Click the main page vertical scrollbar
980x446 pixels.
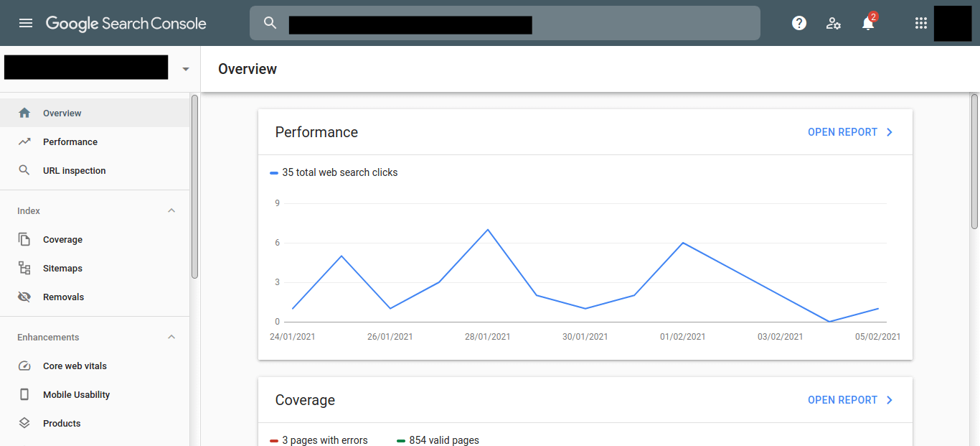pos(974,162)
